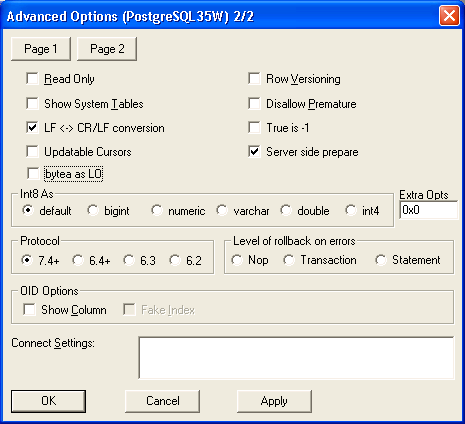The width and height of the screenshot is (465, 424).
Task: Check the bytea as LO box
Action: click(33, 174)
